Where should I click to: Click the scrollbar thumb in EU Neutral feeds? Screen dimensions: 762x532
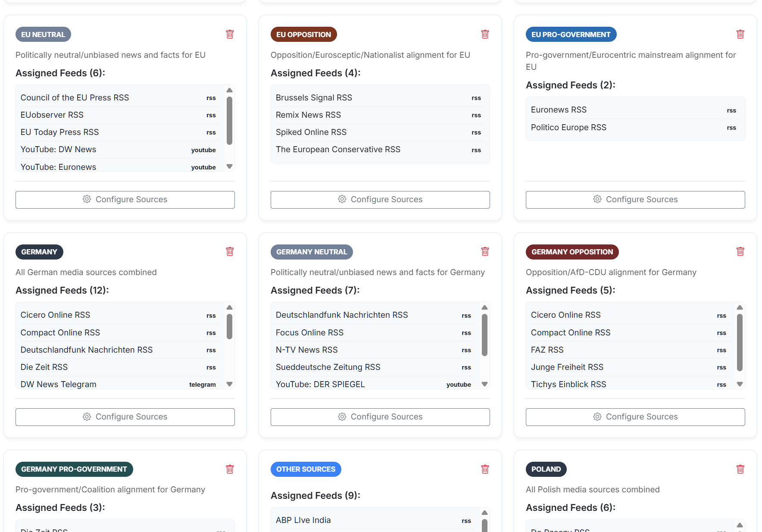[x=229, y=120]
